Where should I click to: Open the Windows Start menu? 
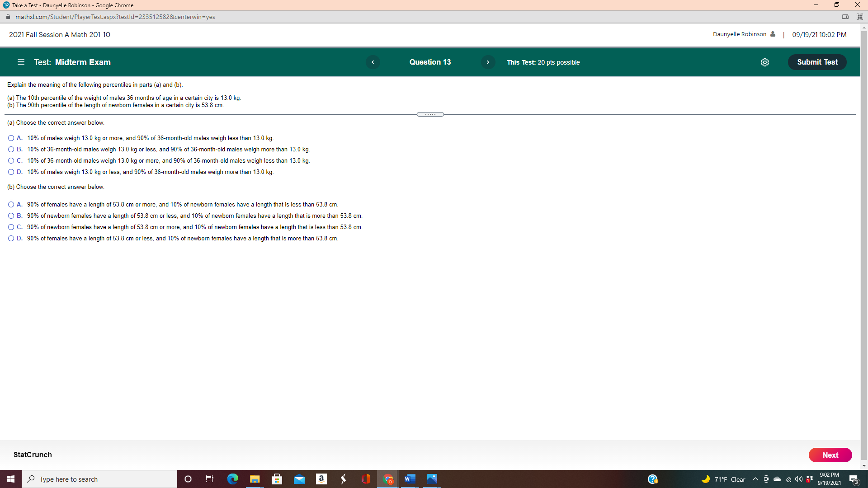click(x=10, y=479)
